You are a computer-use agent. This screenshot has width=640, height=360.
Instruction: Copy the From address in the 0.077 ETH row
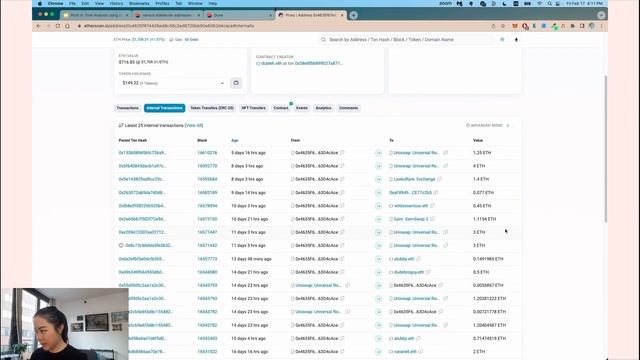[x=342, y=193]
